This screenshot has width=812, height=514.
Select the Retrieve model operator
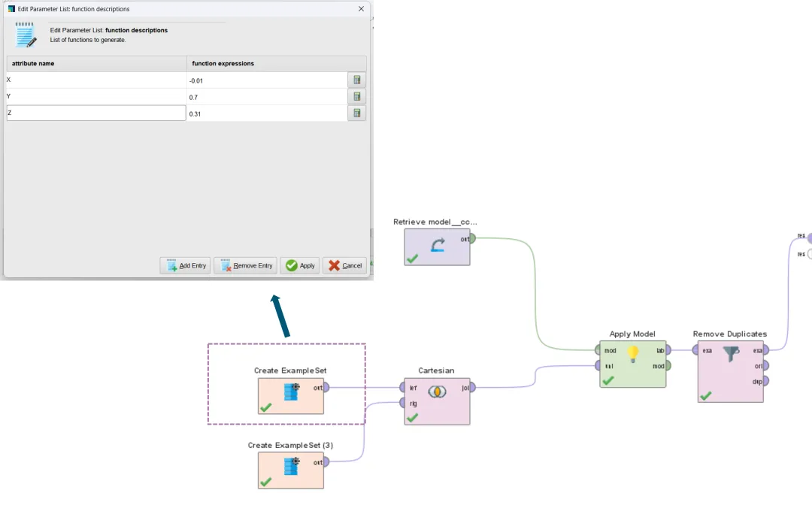pyautogui.click(x=437, y=246)
